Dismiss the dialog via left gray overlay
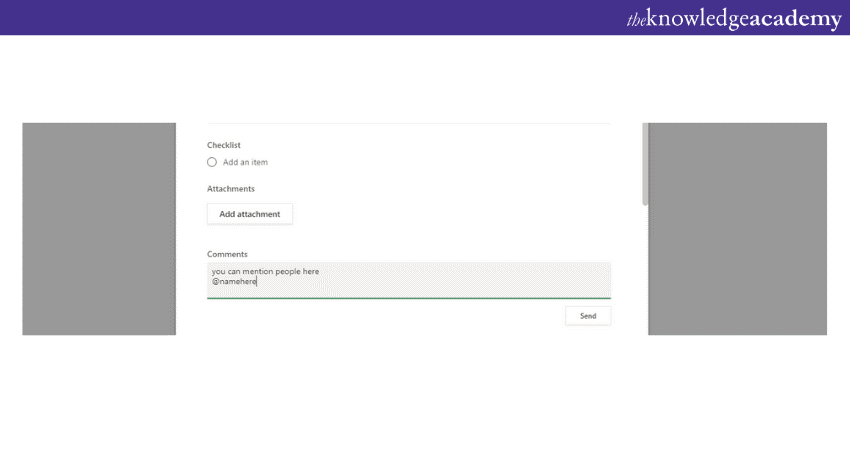 (99, 228)
